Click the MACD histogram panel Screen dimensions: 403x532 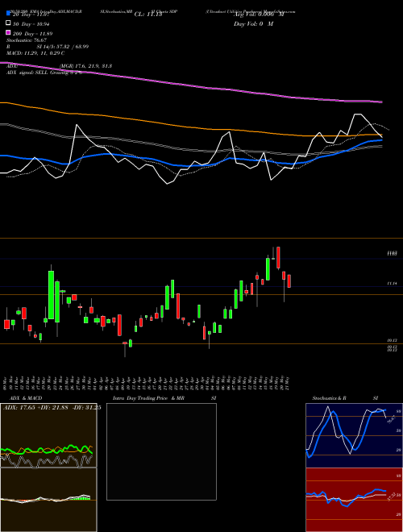point(48,500)
